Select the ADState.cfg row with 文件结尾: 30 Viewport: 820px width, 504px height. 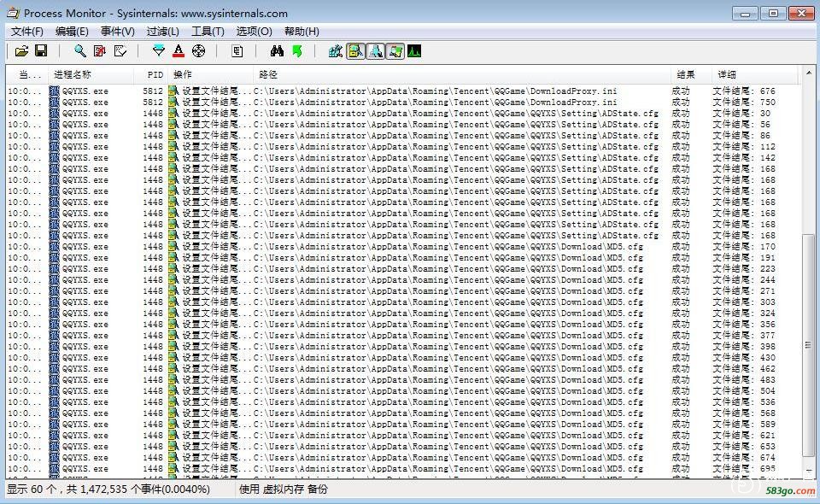pyautogui.click(x=402, y=113)
